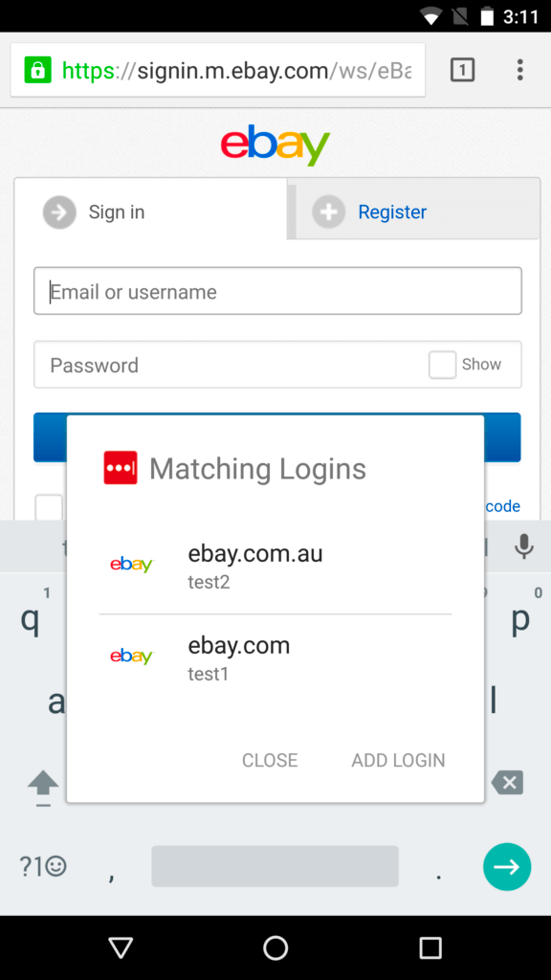The width and height of the screenshot is (551, 980).
Task: Tap the red LastPass logo icon
Action: pos(121,467)
